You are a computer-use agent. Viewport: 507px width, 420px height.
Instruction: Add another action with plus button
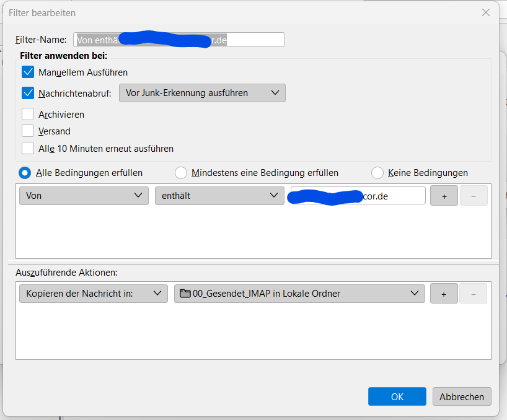coord(444,294)
